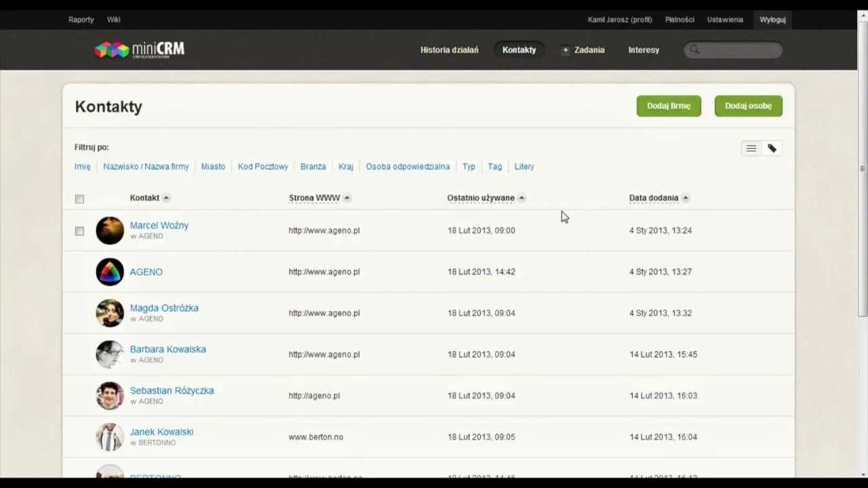
Task: Open Magda Ostróżka's avatar photo
Action: (110, 313)
